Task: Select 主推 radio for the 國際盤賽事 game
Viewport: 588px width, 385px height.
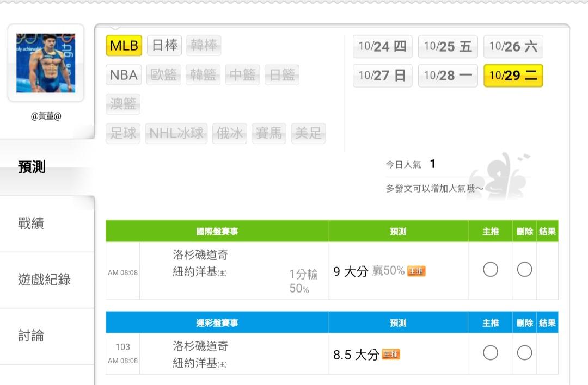Action: 491,269
